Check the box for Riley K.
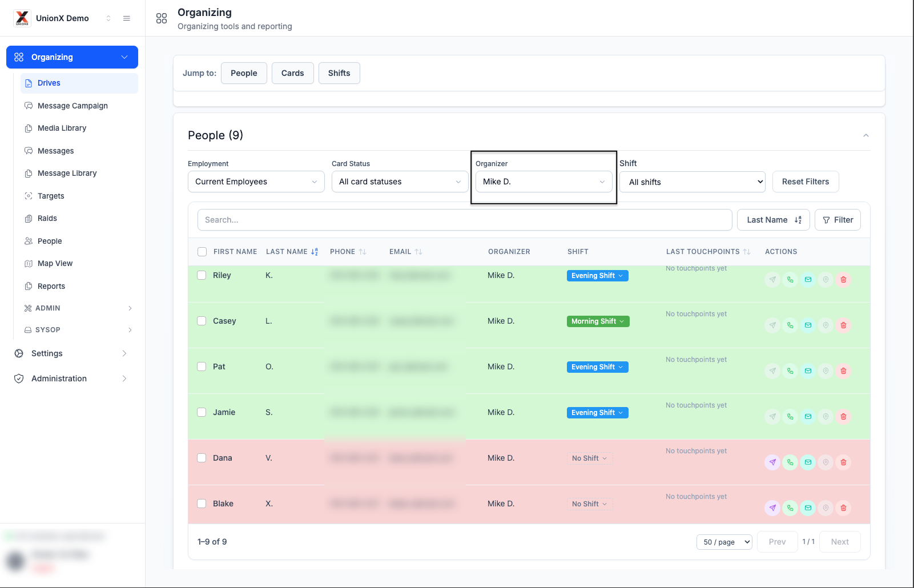Image resolution: width=914 pixels, height=588 pixels. pos(202,275)
